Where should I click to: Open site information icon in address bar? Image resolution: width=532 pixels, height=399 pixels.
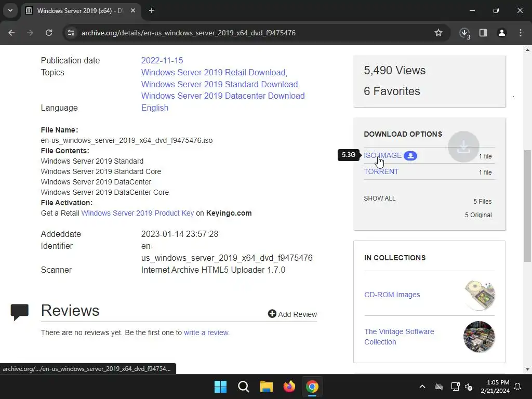click(x=71, y=33)
